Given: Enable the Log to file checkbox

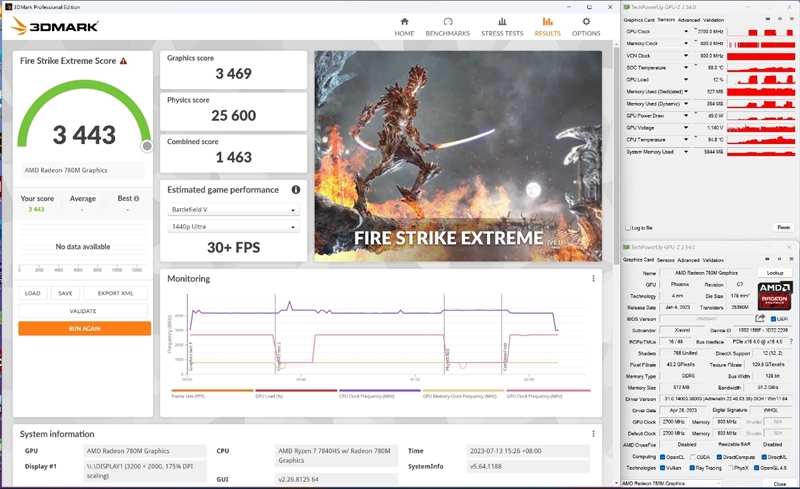Looking at the screenshot, I should point(627,227).
